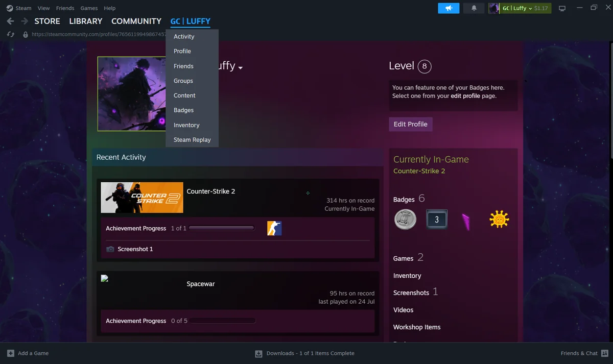Open the Workshop Items sidebar link
Image resolution: width=613 pixels, height=364 pixels.
tap(417, 327)
